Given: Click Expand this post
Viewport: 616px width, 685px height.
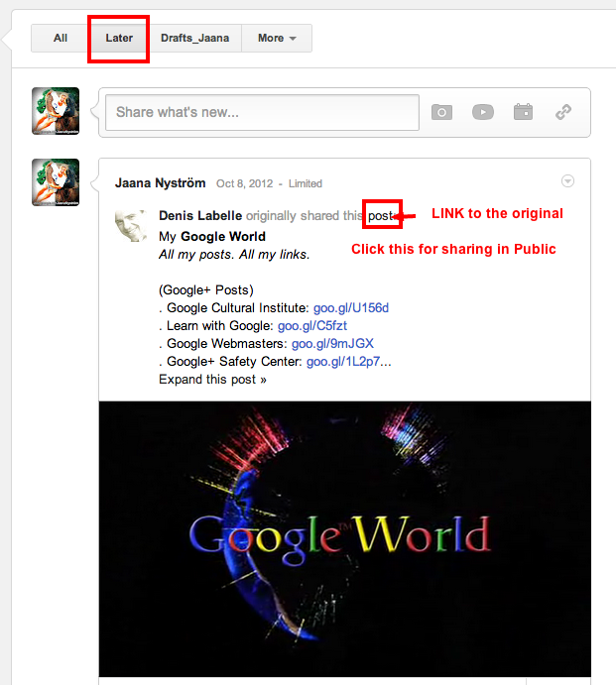Looking at the screenshot, I should click(x=212, y=380).
